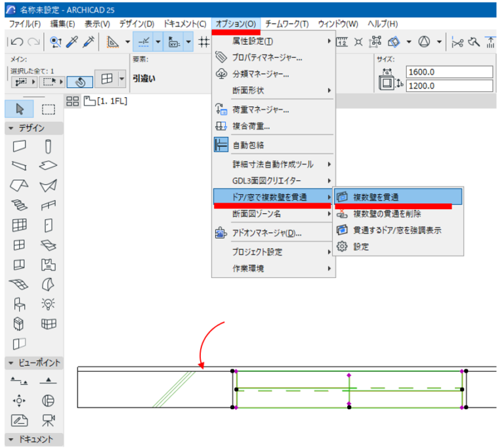The height and width of the screenshot is (448, 504).
Task: Open the ヘルプ(H) menu
Action: coord(383,24)
